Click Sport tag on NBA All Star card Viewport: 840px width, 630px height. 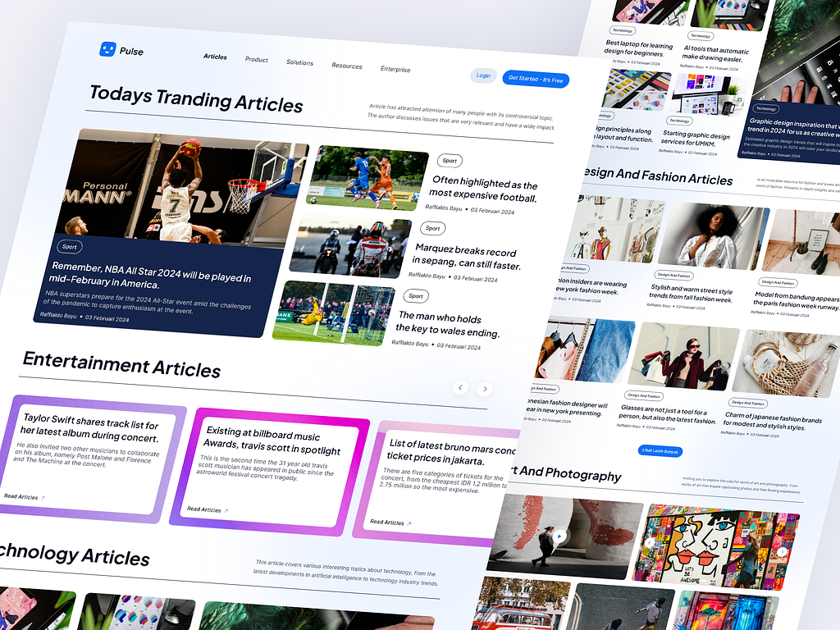pyautogui.click(x=69, y=247)
